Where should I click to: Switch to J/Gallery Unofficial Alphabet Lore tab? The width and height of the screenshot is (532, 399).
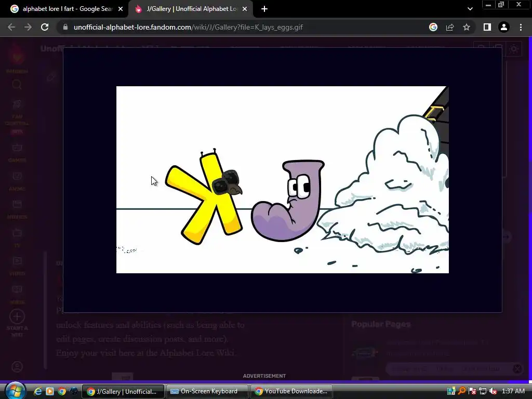click(x=190, y=9)
